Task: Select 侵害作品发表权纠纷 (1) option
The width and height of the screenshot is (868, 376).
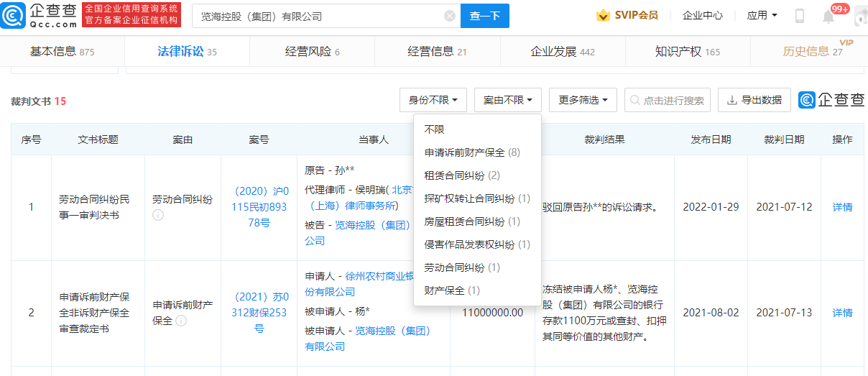Action: click(477, 244)
